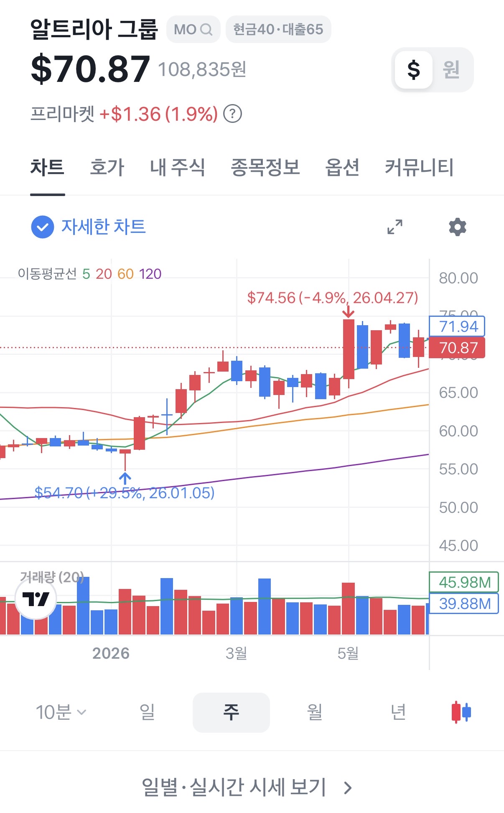Tap the purple 120 moving average label
Image resolution: width=504 pixels, height=813 pixels.
(150, 274)
